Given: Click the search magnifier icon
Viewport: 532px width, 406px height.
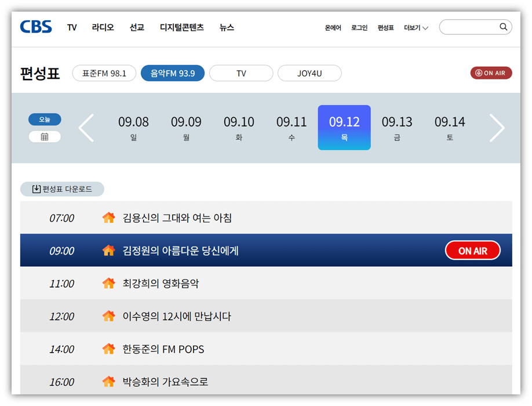Looking at the screenshot, I should click(503, 27).
